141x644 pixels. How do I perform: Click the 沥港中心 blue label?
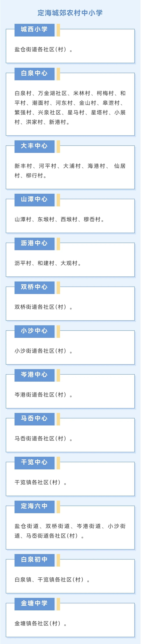pos(35,244)
